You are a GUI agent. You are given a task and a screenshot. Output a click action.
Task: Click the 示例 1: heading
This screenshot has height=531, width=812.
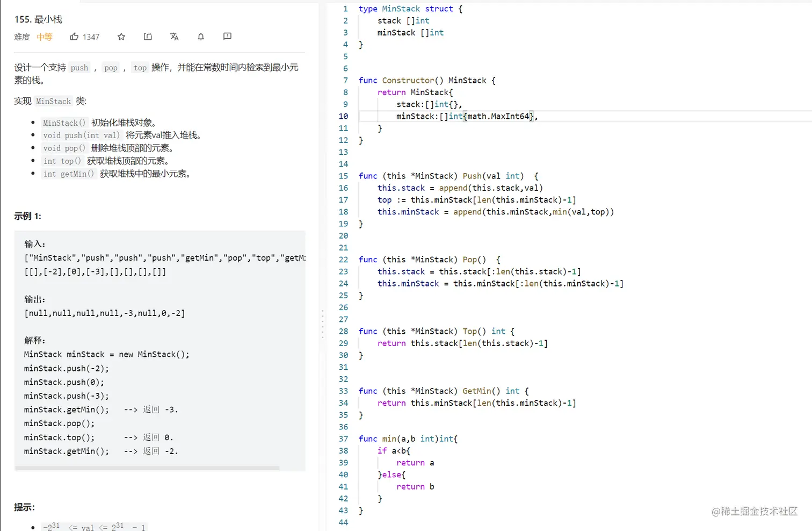click(28, 216)
